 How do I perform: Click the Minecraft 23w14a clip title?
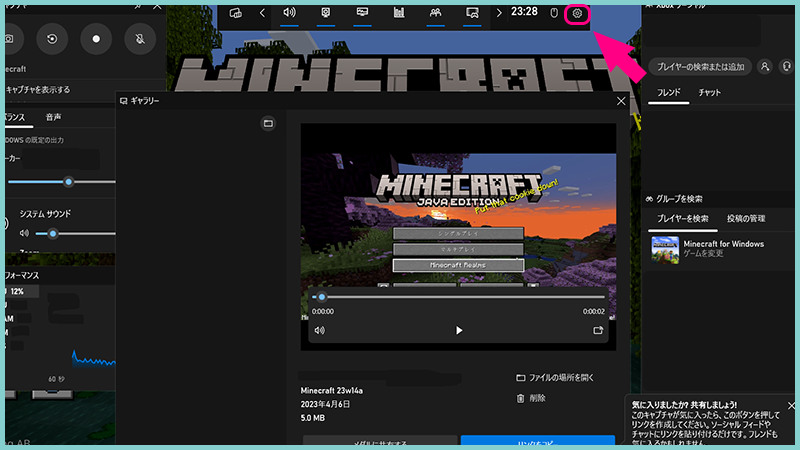pos(332,390)
